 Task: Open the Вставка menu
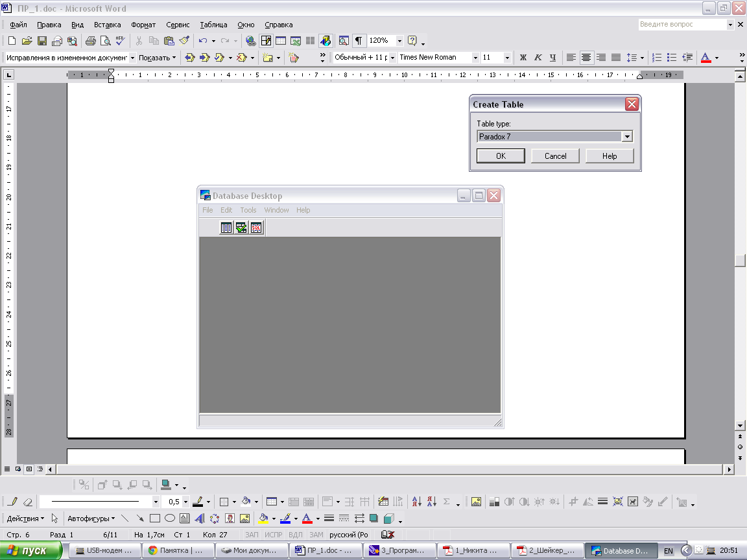click(107, 25)
